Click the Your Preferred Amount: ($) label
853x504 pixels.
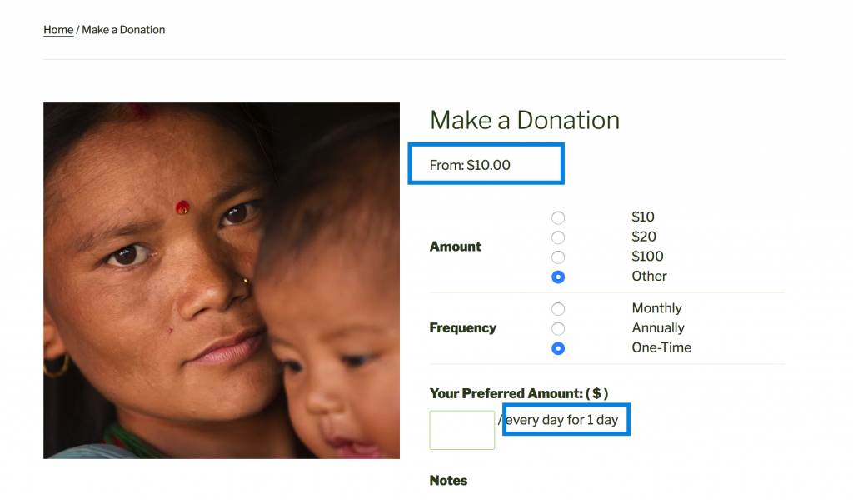tap(518, 393)
